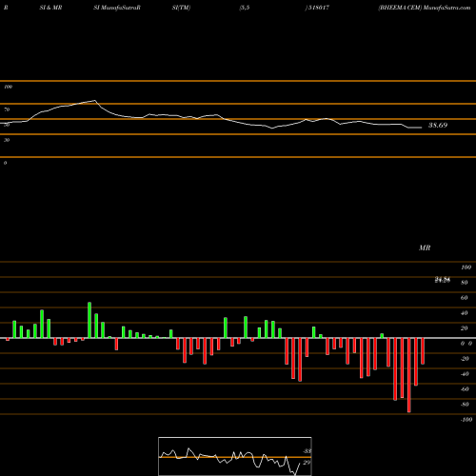The image size is (476, 476).
Task: Click the MR axis label 60
Action: coord(464,298)
